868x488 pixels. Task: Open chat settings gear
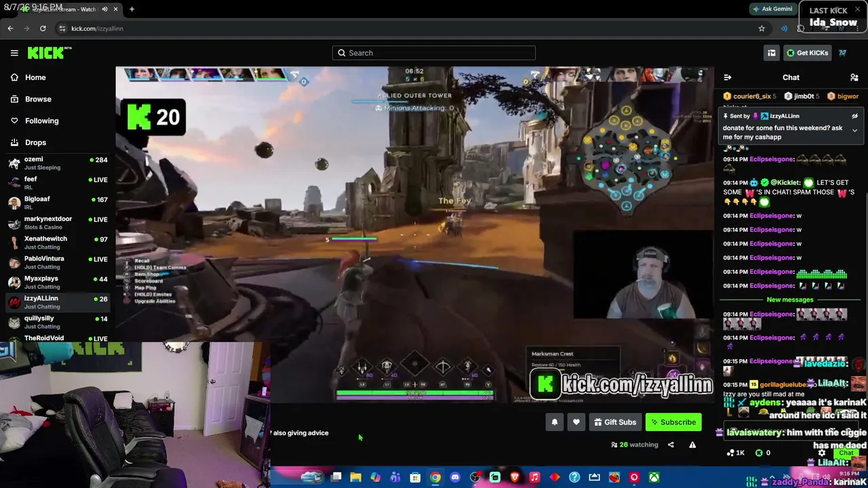click(x=822, y=453)
